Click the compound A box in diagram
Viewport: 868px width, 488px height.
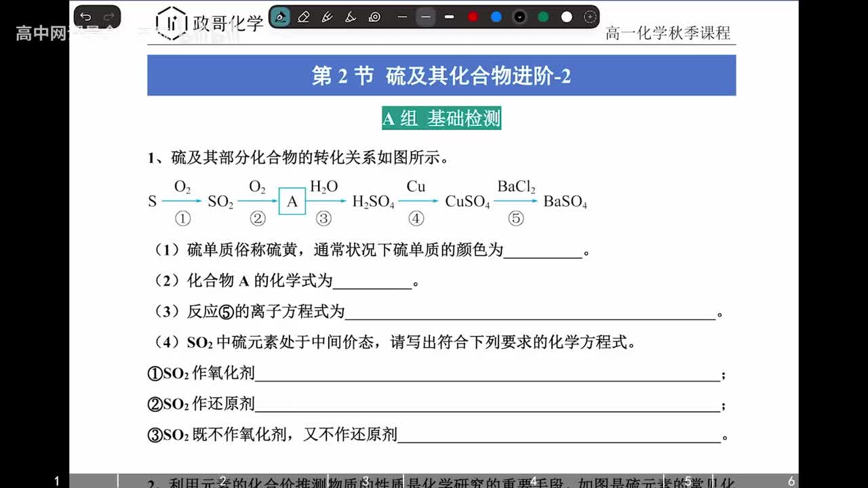pos(292,201)
